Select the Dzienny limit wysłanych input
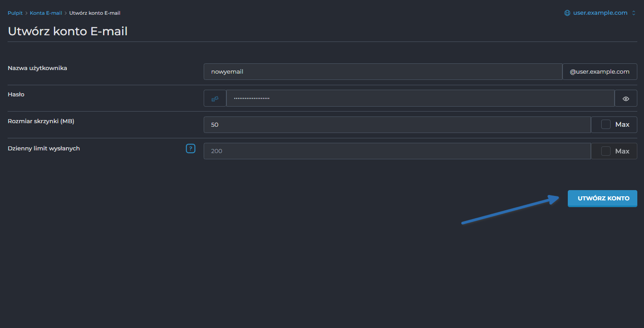 tap(397, 151)
